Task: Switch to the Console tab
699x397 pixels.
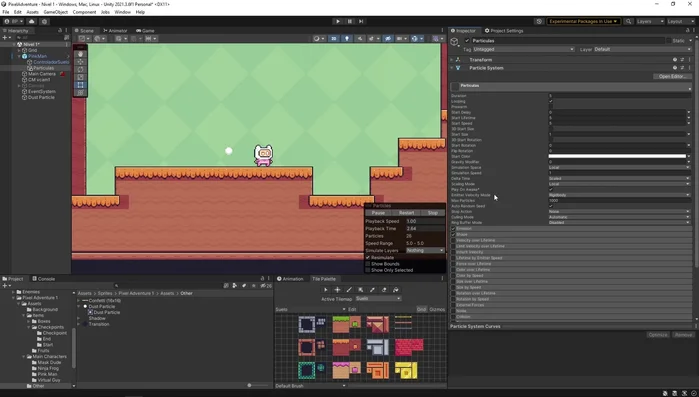Action: [43, 279]
